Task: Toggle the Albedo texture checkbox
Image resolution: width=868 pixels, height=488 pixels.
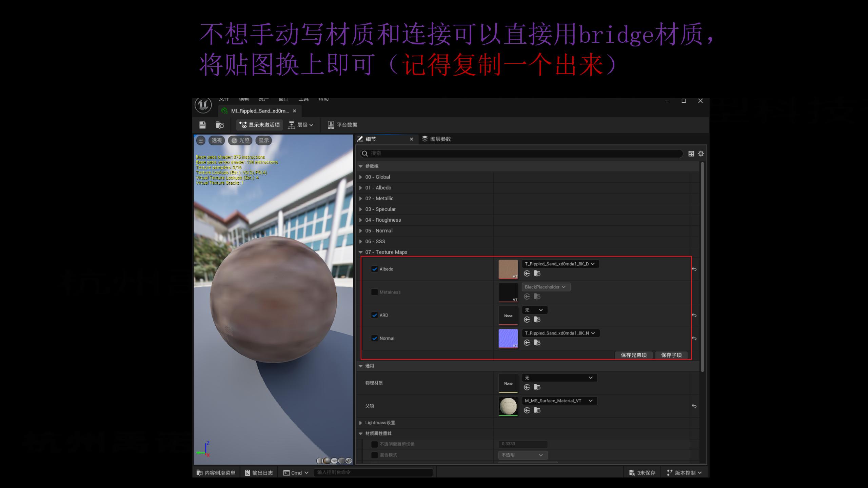Action: click(374, 269)
